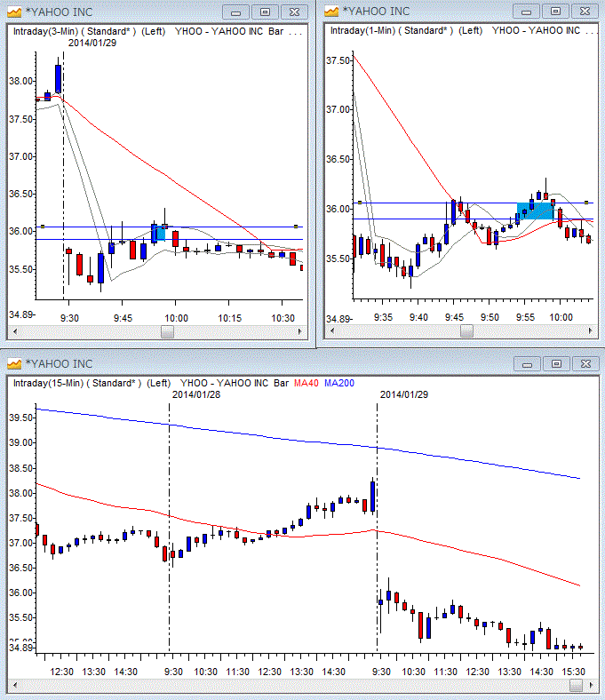
Task: Minimize the 15-Min YAHOO INC chart window
Action: click(x=528, y=364)
